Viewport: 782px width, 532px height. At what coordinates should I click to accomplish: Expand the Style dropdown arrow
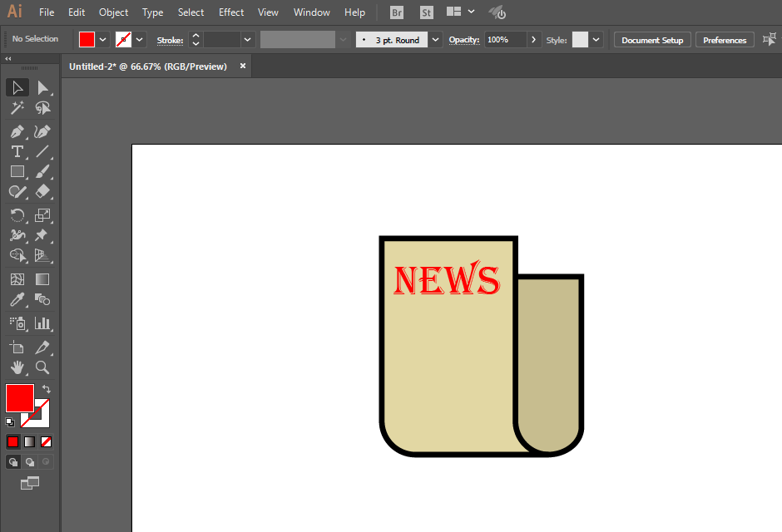pos(596,40)
